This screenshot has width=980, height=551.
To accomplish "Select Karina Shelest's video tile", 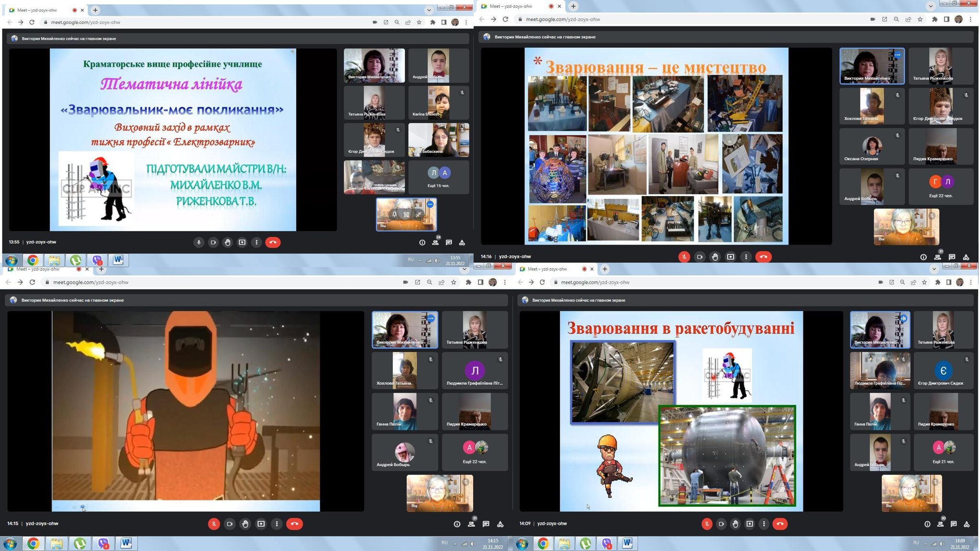I will [439, 102].
